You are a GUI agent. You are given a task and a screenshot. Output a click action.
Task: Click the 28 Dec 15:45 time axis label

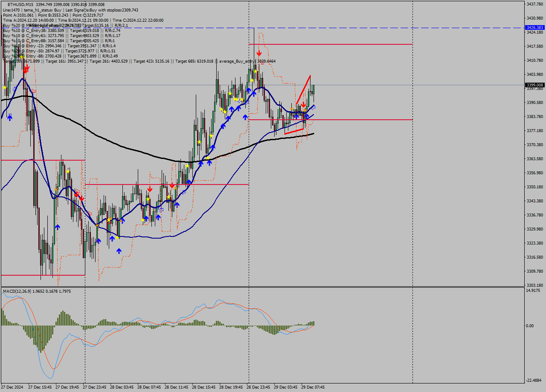(204, 387)
